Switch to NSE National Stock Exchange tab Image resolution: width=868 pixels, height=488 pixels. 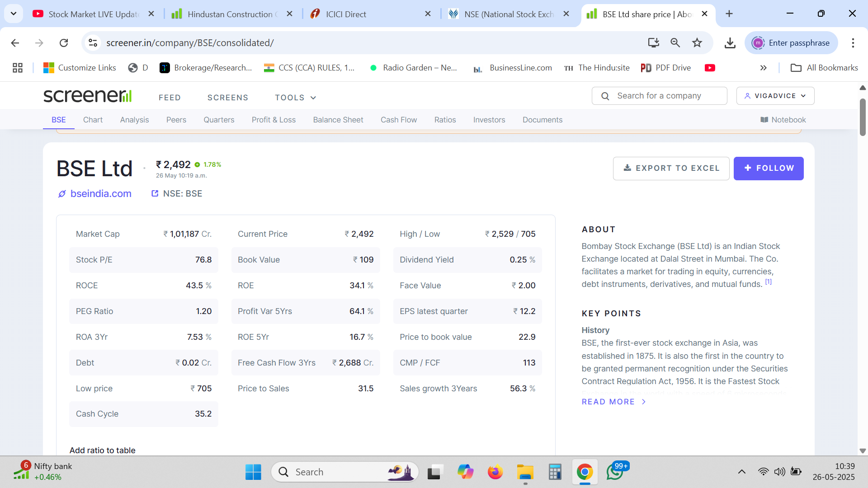(509, 14)
